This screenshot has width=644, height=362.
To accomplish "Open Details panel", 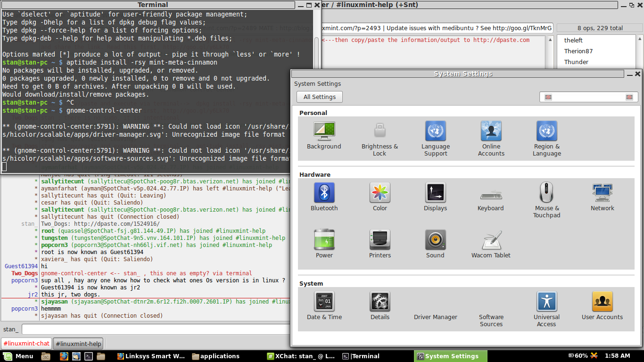I will pyautogui.click(x=380, y=306).
